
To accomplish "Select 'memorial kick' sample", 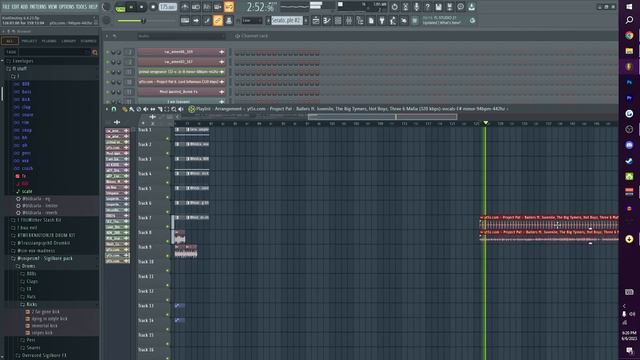I will coord(44,326).
